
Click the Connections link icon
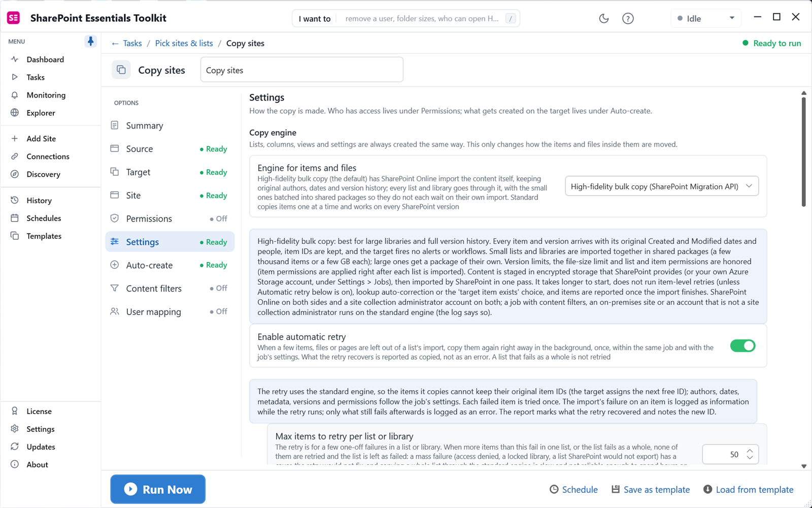pos(15,156)
